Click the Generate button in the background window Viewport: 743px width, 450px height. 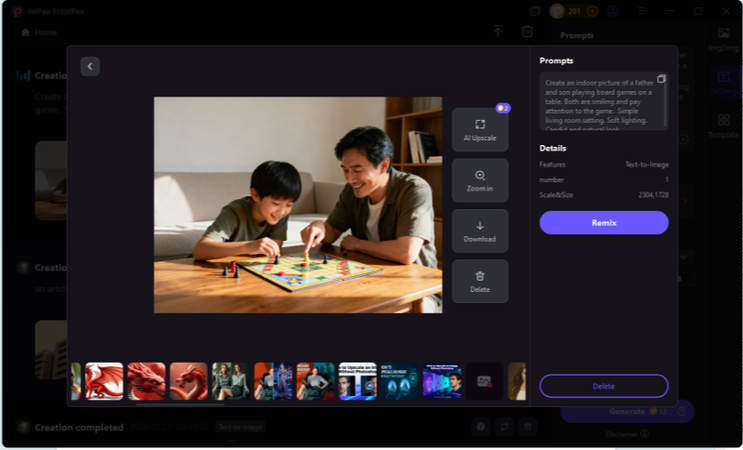(x=626, y=411)
